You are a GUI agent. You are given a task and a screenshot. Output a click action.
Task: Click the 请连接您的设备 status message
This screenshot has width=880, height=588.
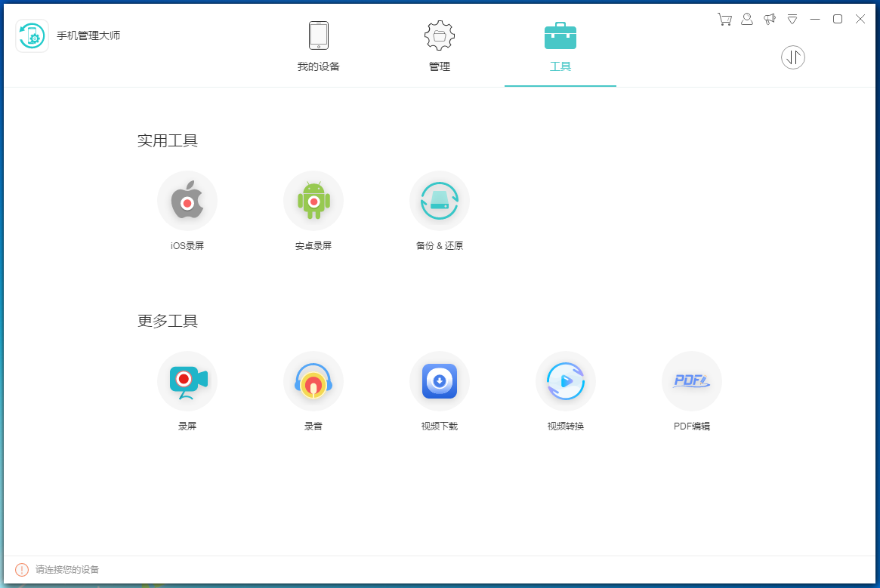pos(67,570)
